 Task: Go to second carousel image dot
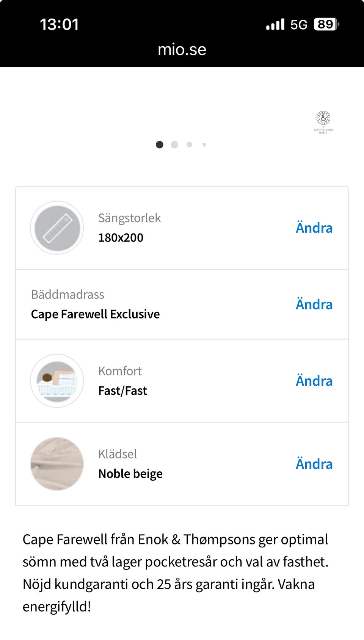click(x=174, y=144)
